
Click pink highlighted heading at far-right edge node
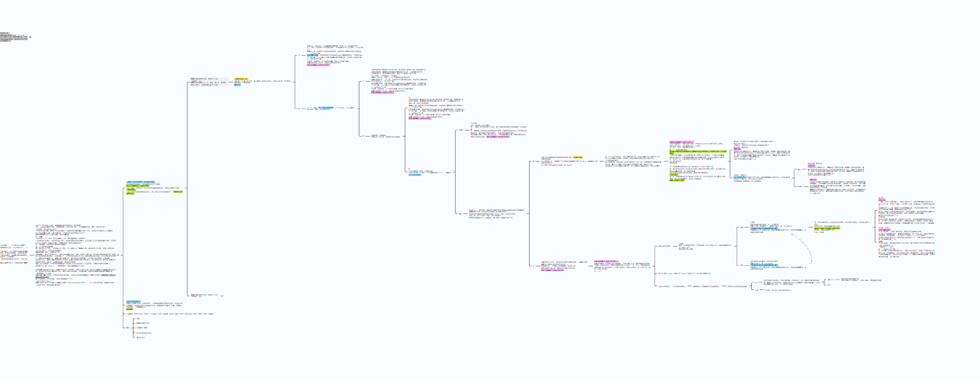(881, 199)
